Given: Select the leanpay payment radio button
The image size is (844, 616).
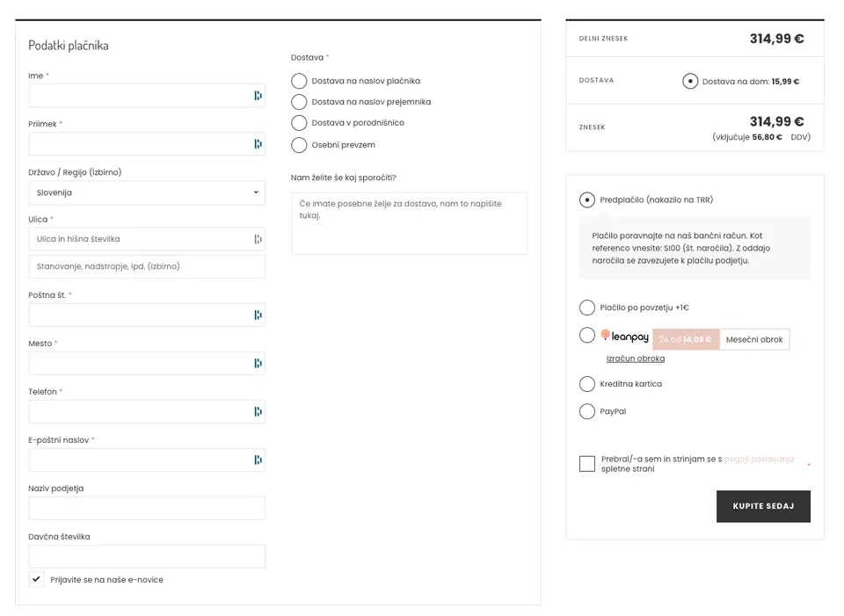Looking at the screenshot, I should (587, 336).
